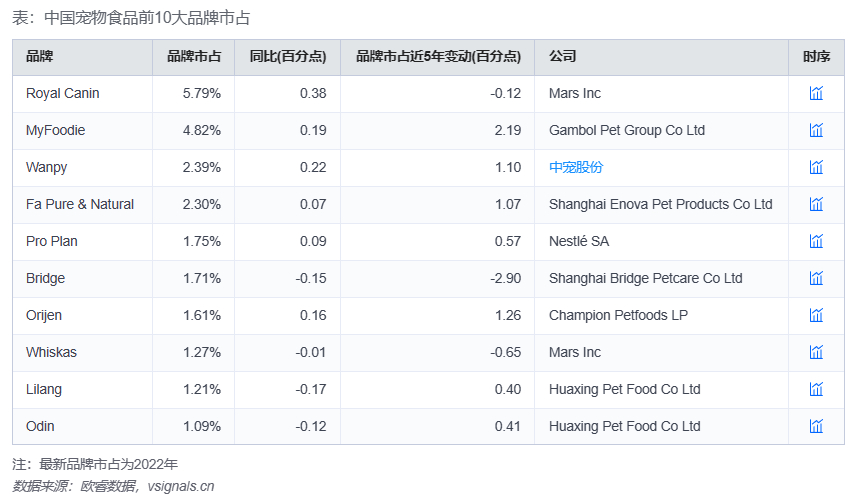Open the Lilang time series chart icon

(x=816, y=389)
